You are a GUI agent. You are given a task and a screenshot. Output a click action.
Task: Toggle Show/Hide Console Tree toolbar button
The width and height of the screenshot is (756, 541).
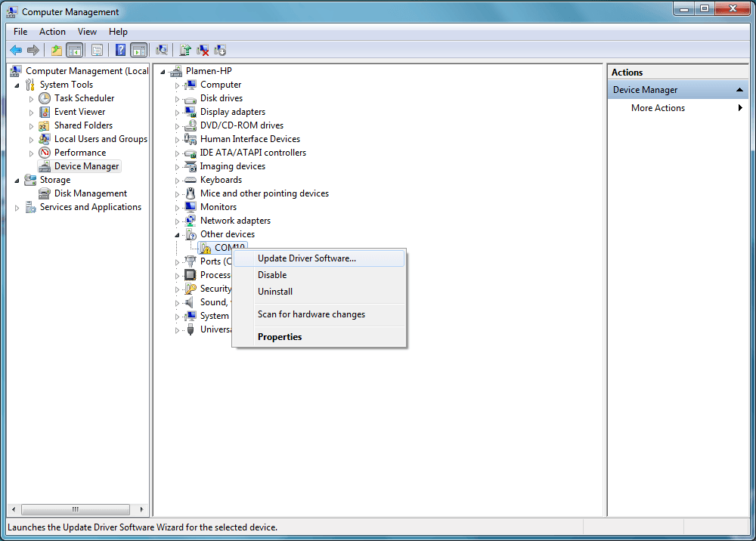click(74, 51)
